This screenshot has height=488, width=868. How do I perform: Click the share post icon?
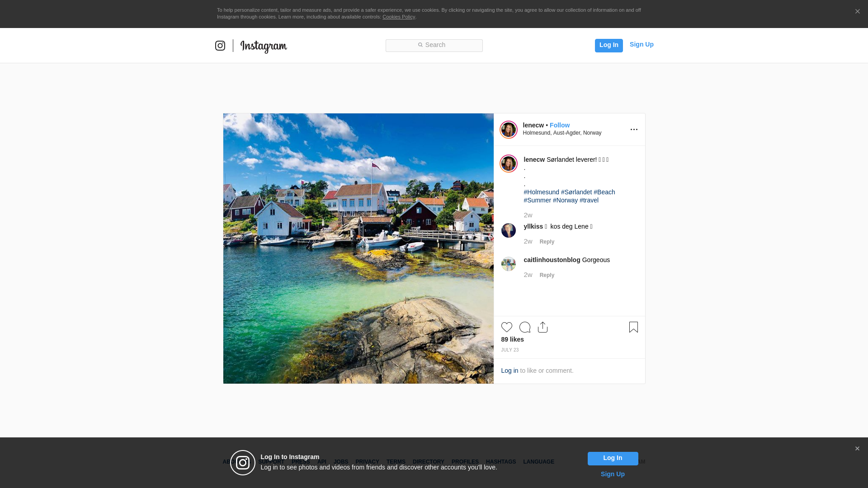point(542,327)
